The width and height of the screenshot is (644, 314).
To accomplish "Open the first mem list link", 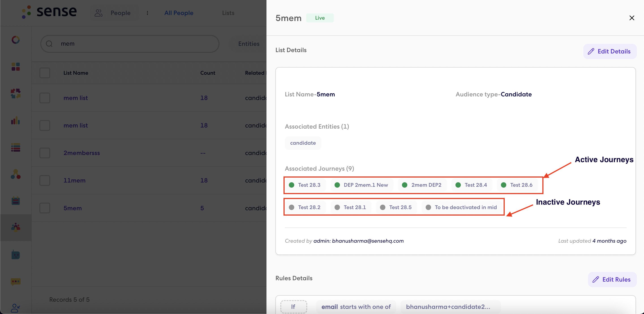I will 75,98.
